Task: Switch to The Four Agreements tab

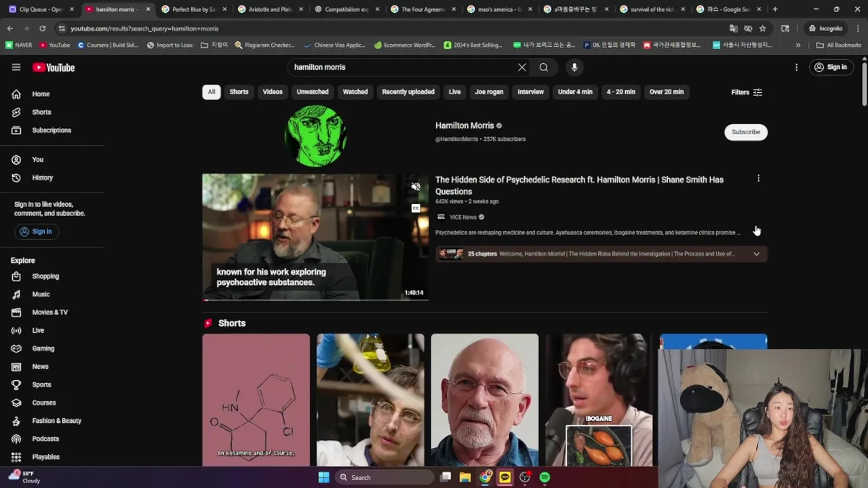Action: [422, 9]
